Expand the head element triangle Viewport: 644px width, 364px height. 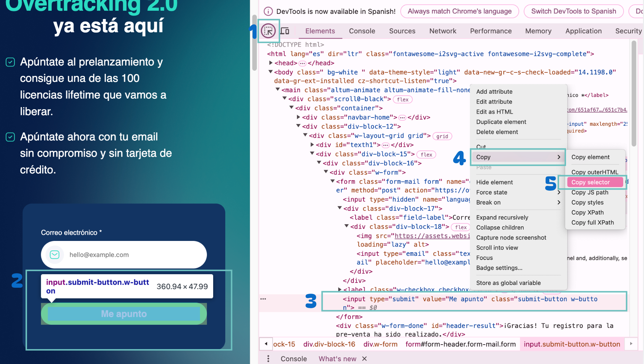271,63
